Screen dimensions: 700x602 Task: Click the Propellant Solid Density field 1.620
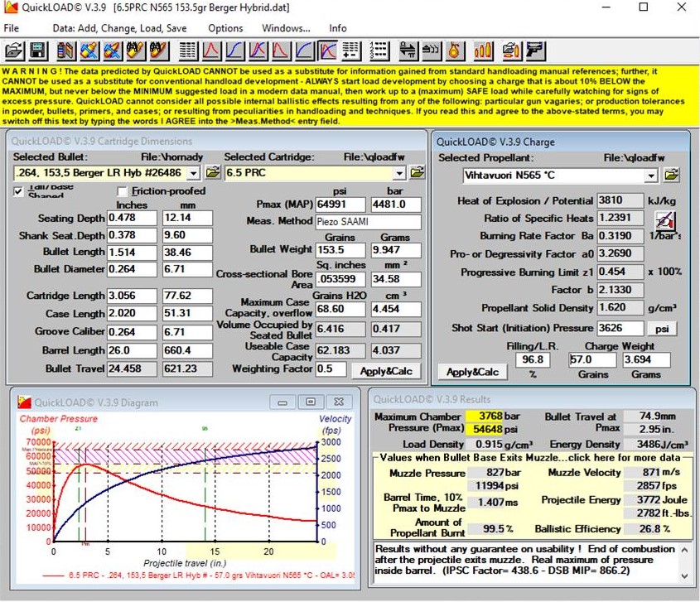click(x=620, y=307)
